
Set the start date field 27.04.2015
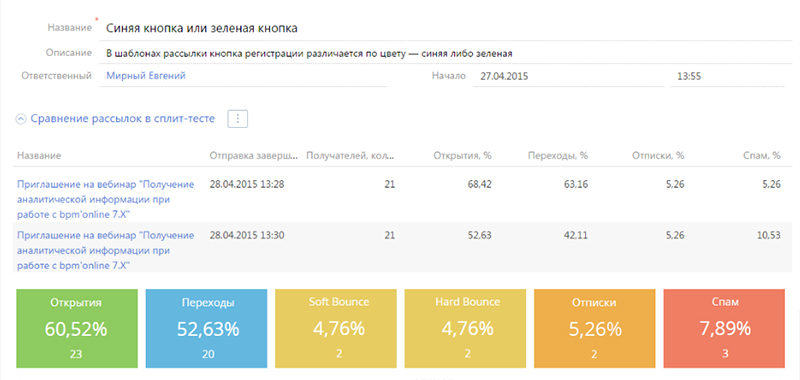coord(569,77)
